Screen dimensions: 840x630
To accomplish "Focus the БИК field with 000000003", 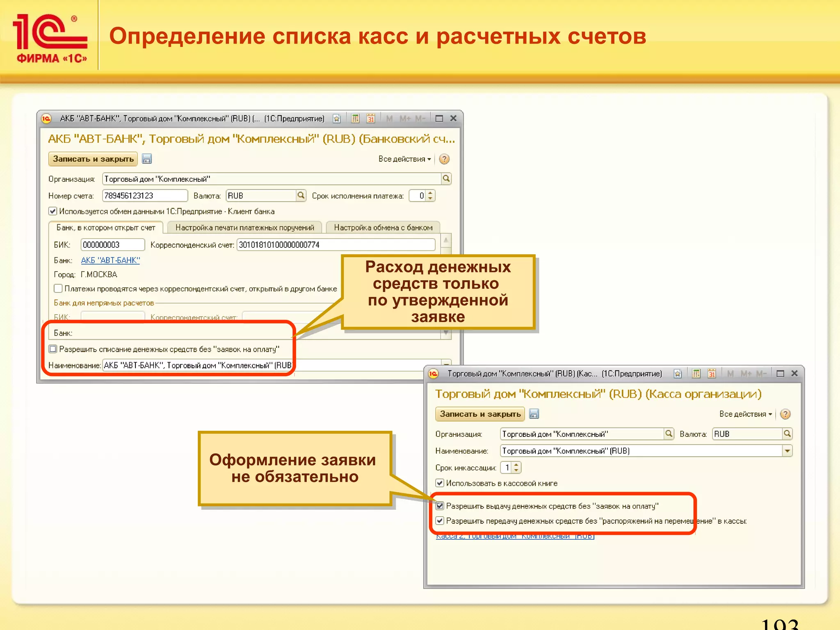I will 113,245.
